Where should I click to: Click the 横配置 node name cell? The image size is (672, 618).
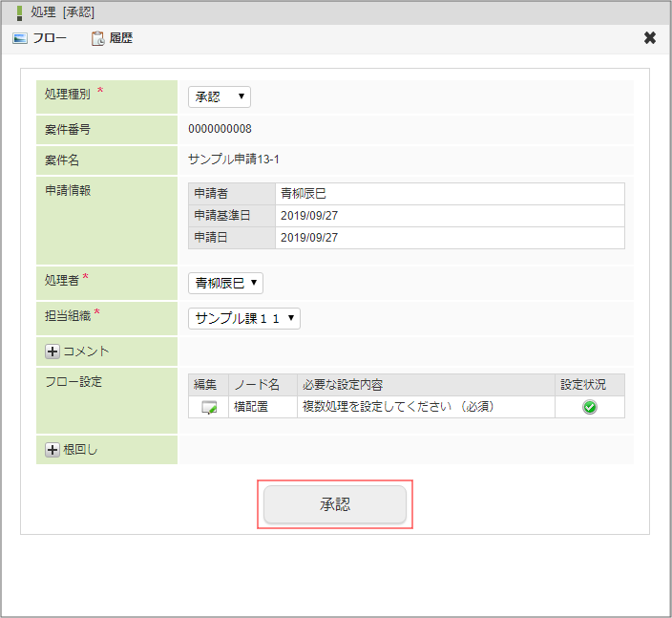click(x=262, y=407)
